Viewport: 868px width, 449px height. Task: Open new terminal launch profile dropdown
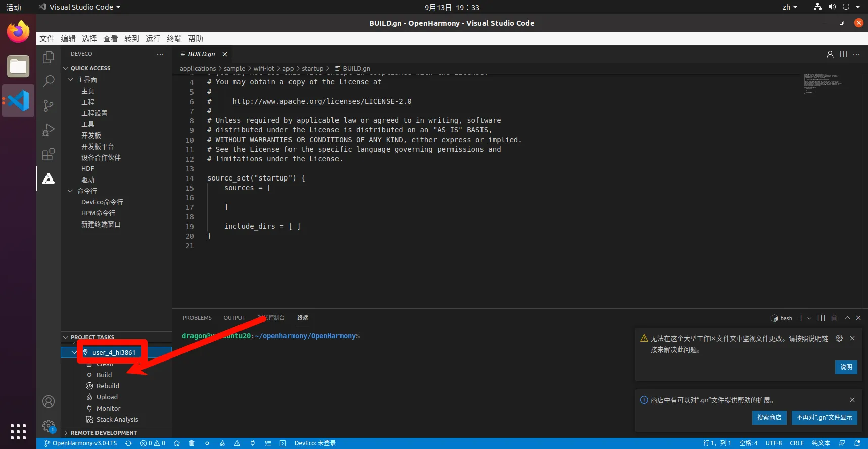pos(809,318)
